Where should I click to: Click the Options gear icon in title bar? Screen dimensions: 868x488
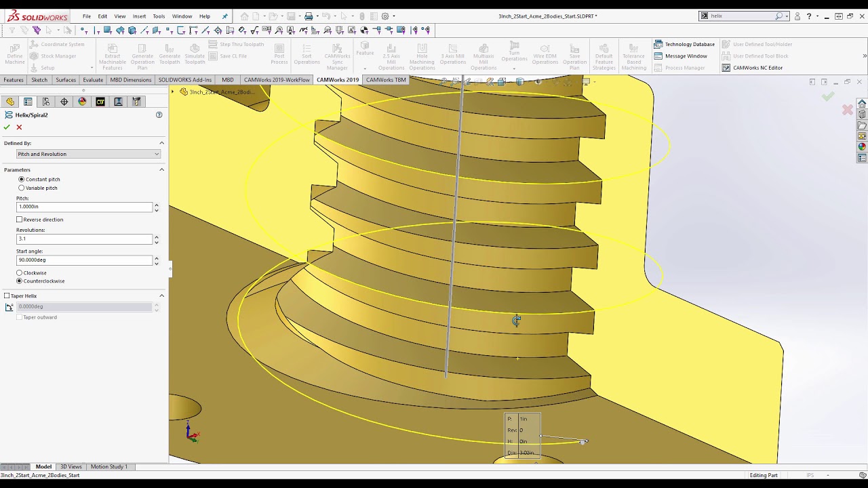tap(385, 16)
